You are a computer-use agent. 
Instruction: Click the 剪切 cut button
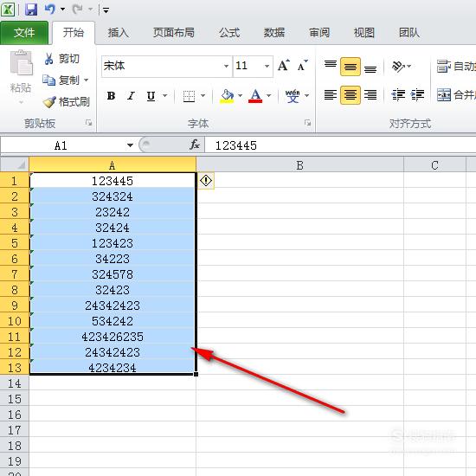point(62,59)
